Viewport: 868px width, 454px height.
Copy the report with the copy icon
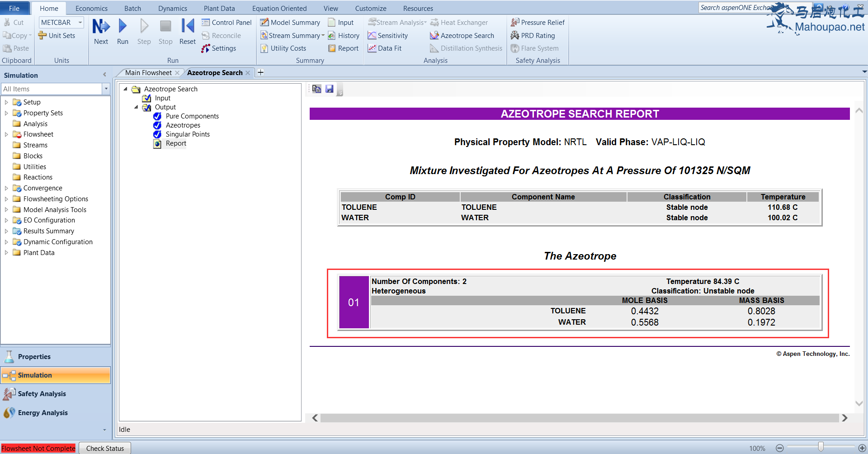click(316, 89)
